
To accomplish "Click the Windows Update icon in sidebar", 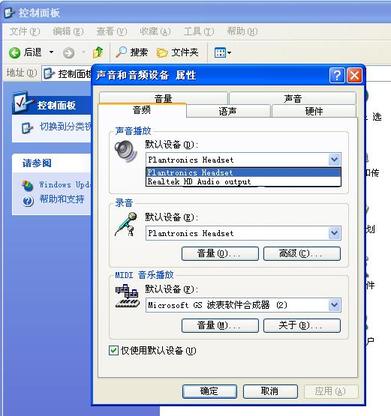I will tap(27, 185).
